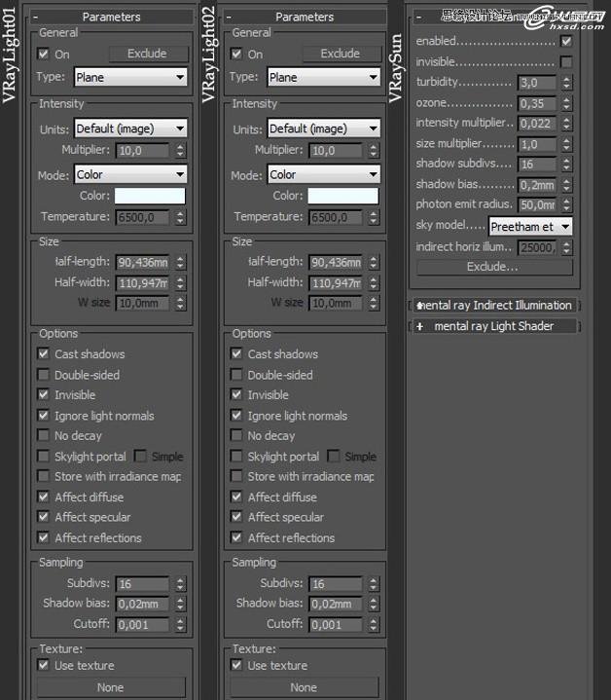Toggle VRayLight02 Use texture
611x700 pixels.
[236, 665]
